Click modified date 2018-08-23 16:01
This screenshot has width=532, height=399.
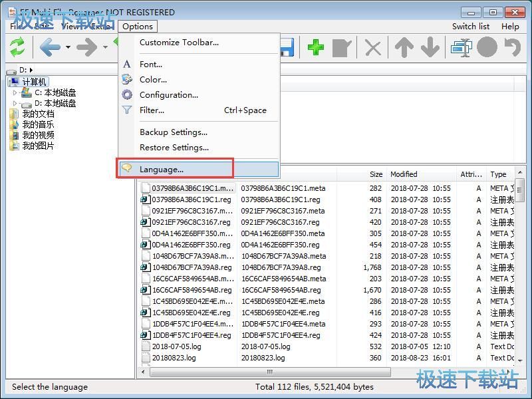[x=421, y=358]
